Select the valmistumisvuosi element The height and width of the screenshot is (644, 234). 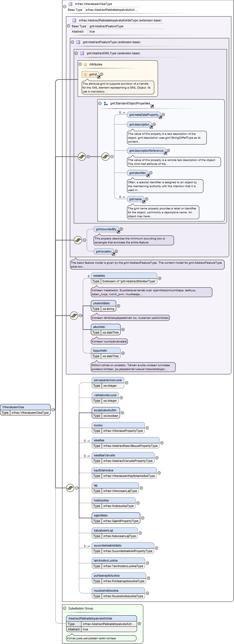[x=105, y=398]
